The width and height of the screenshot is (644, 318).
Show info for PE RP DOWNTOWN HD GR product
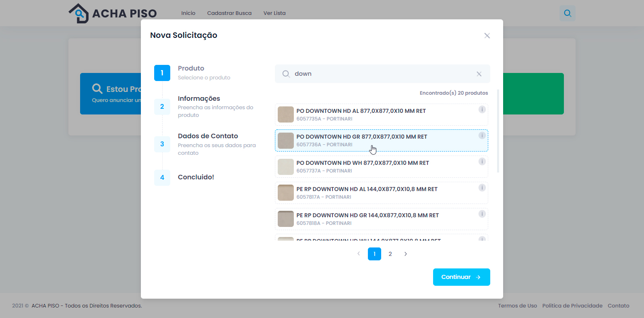point(482,214)
